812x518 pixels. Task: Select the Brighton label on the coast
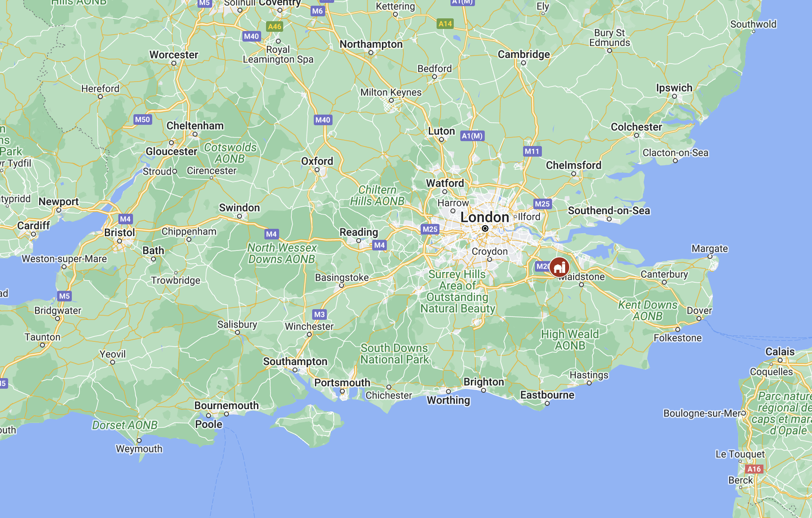(484, 382)
